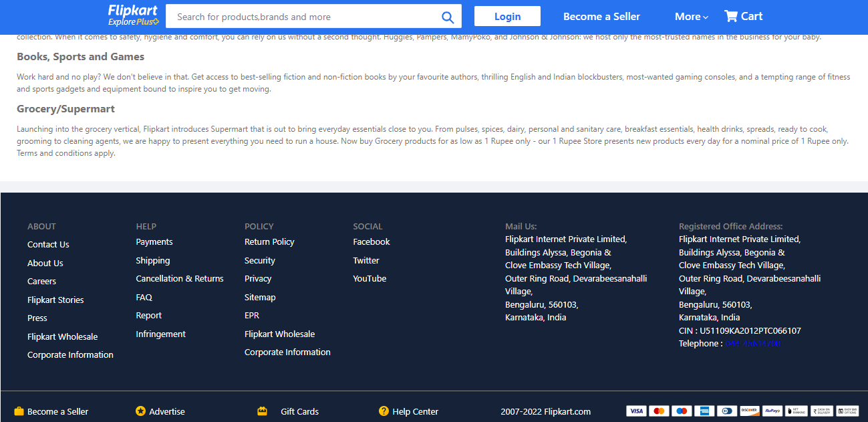Click the Mail Us: heading

521,227
